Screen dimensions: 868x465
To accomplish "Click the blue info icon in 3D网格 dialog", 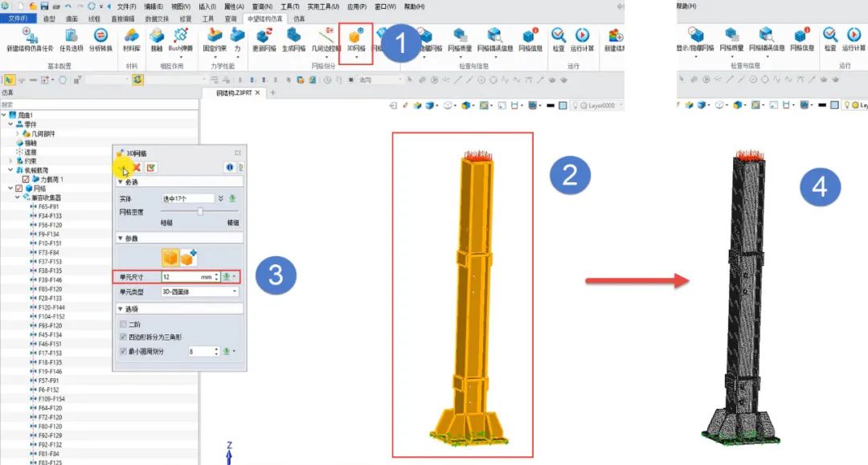I will pyautogui.click(x=229, y=167).
